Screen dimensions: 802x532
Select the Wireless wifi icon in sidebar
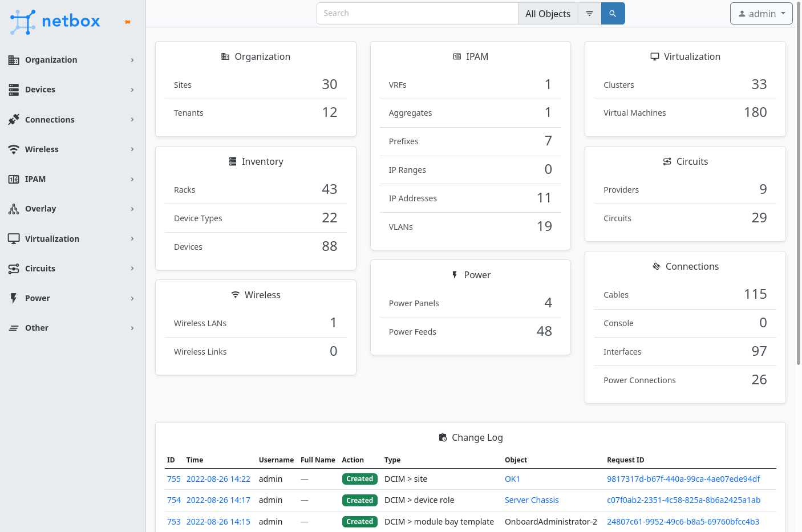(x=14, y=149)
